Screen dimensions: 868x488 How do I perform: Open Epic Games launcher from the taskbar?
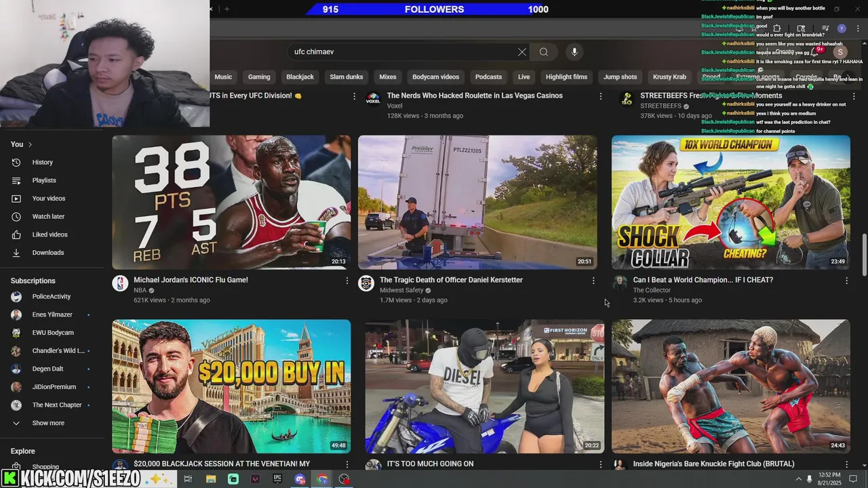coord(277,479)
